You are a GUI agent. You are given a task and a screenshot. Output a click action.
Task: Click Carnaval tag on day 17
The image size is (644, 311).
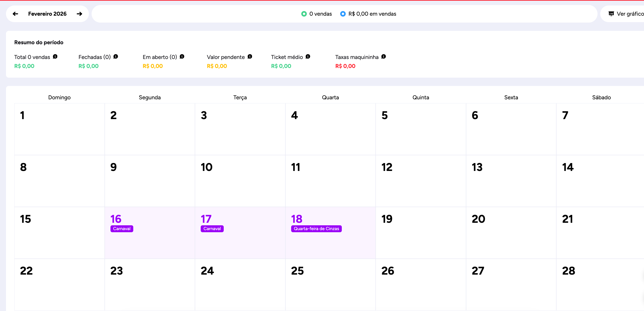point(212,229)
